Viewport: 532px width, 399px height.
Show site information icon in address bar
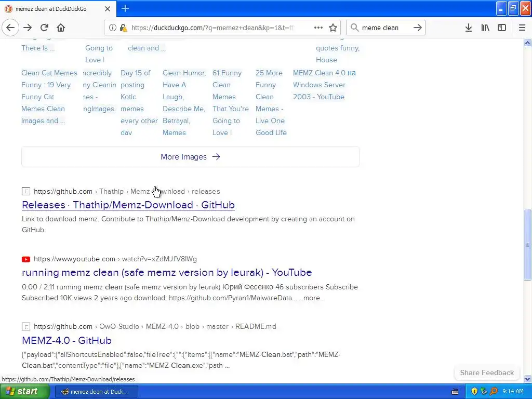tap(113, 28)
